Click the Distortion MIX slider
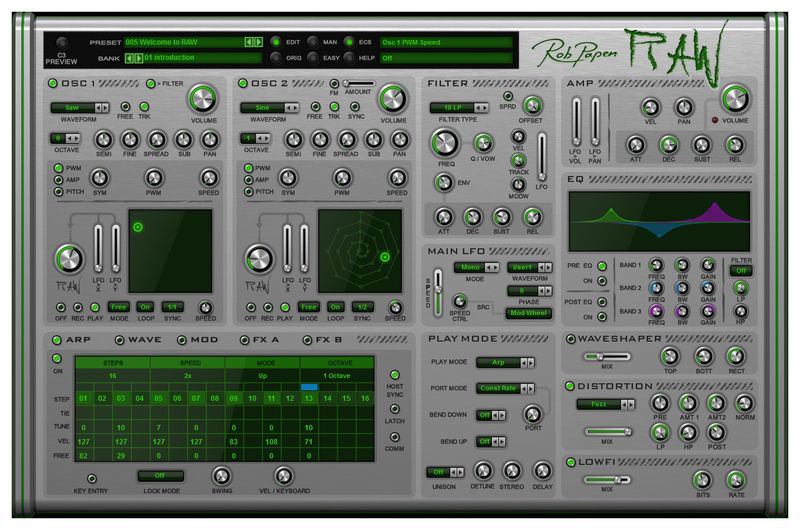The image size is (800, 530). [x=607, y=432]
